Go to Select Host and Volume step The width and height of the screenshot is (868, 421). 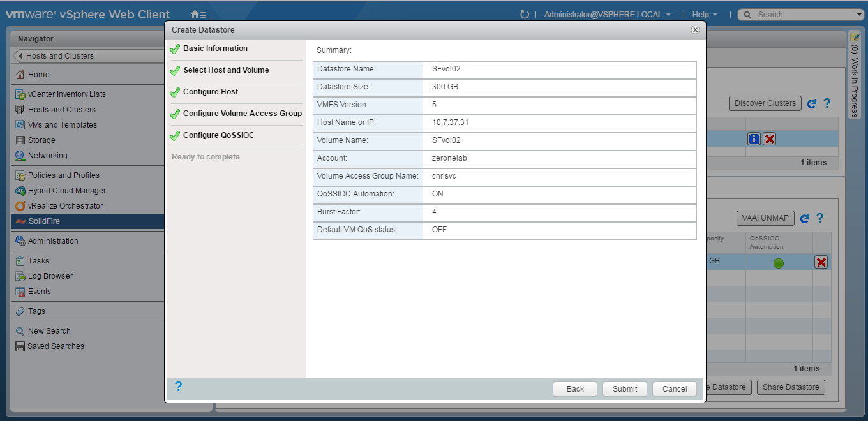point(226,70)
